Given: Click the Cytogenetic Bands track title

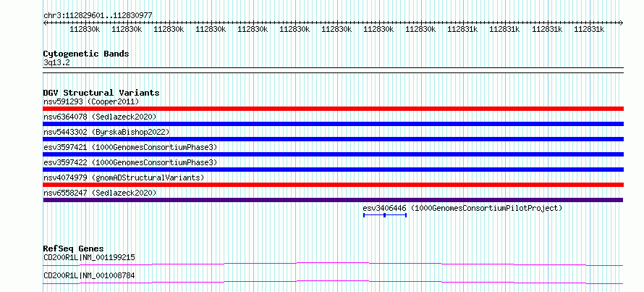Looking at the screenshot, I should 86,54.
